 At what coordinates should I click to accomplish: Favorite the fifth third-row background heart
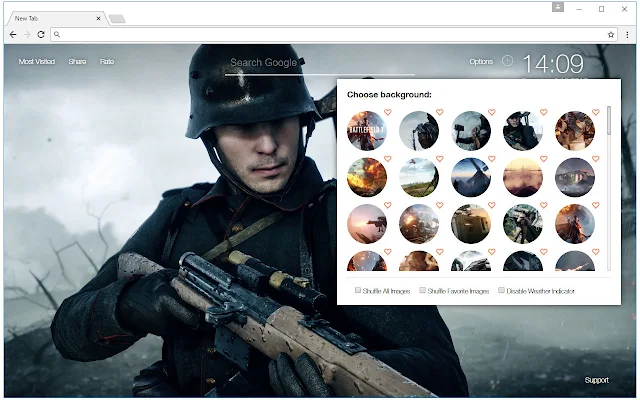[x=596, y=205]
